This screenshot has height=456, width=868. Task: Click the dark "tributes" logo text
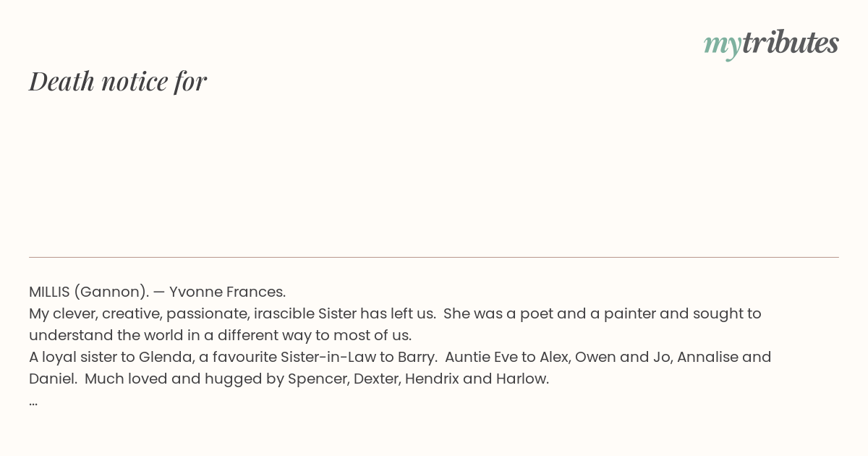click(x=790, y=43)
